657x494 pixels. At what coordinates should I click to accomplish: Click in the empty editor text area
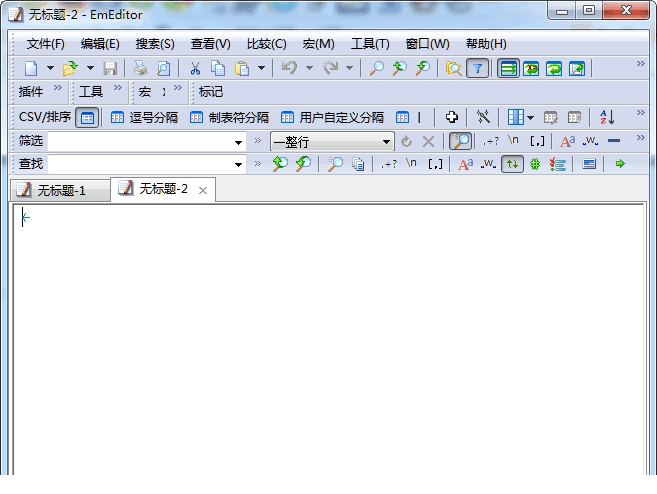coord(329,339)
